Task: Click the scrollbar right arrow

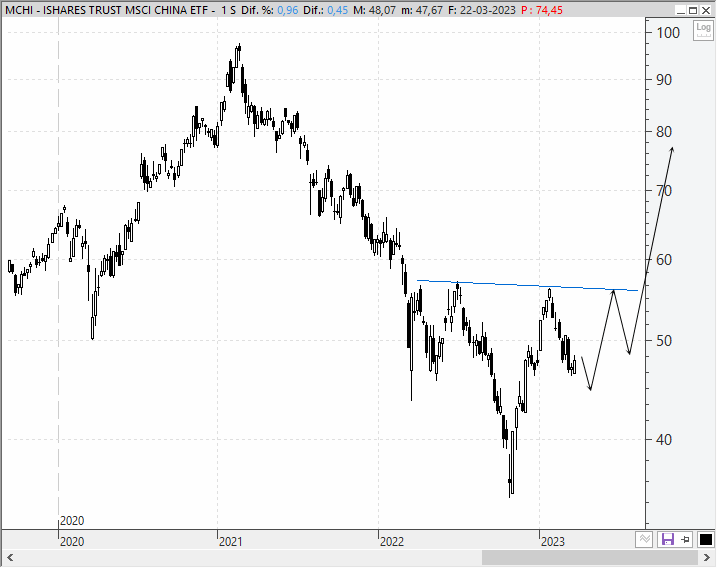Action: pyautogui.click(x=706, y=557)
